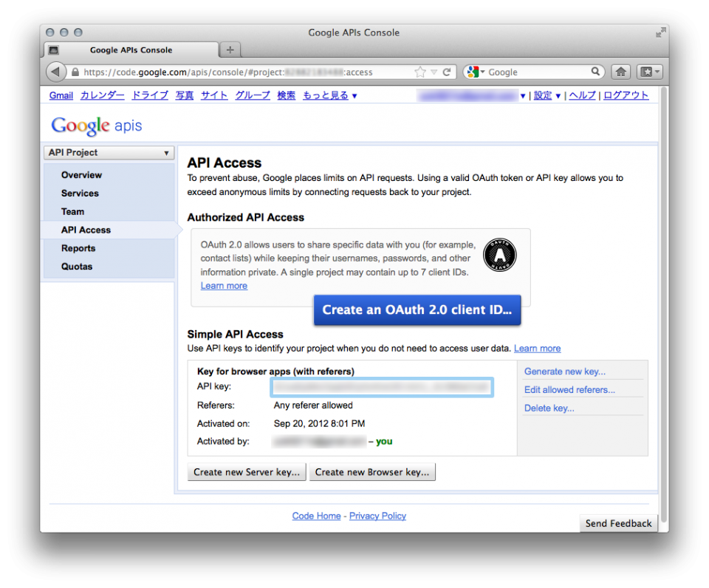Click the OAuth 2.0 badge emblem
The height and width of the screenshot is (588, 709).
[x=499, y=254]
